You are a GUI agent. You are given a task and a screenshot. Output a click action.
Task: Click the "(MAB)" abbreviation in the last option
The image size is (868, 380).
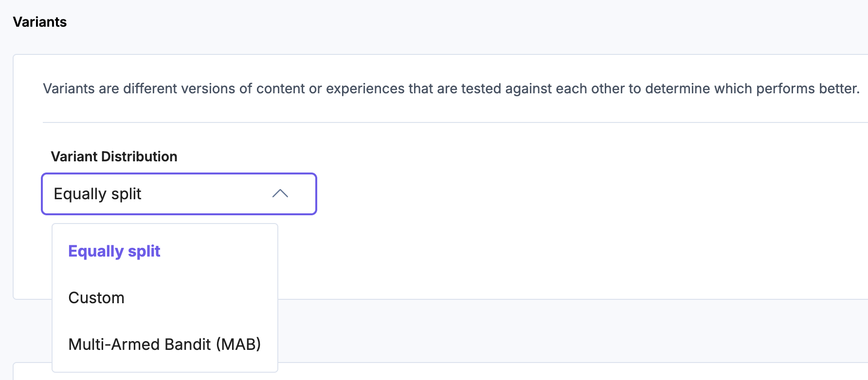coord(238,345)
